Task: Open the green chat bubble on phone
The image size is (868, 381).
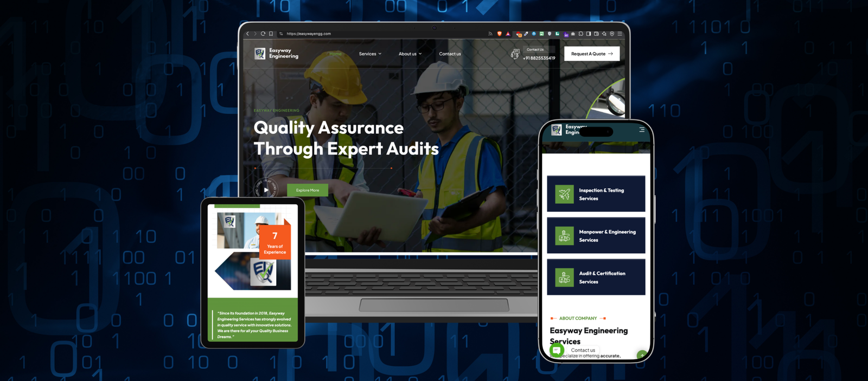Action: pyautogui.click(x=557, y=350)
